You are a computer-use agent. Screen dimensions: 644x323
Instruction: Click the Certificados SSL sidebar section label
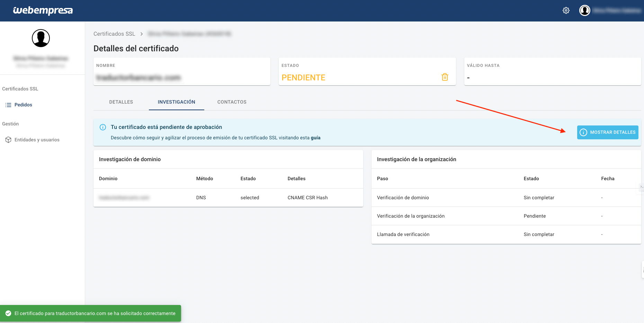pyautogui.click(x=20, y=89)
